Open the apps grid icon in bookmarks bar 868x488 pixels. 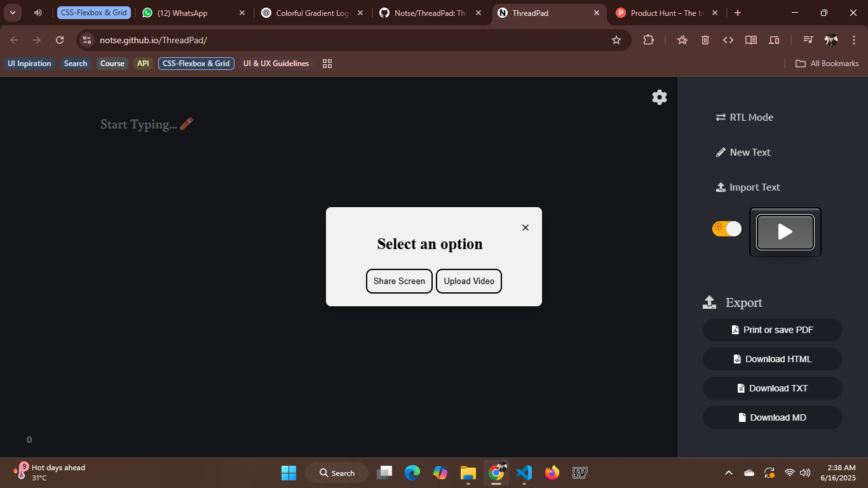pos(327,64)
